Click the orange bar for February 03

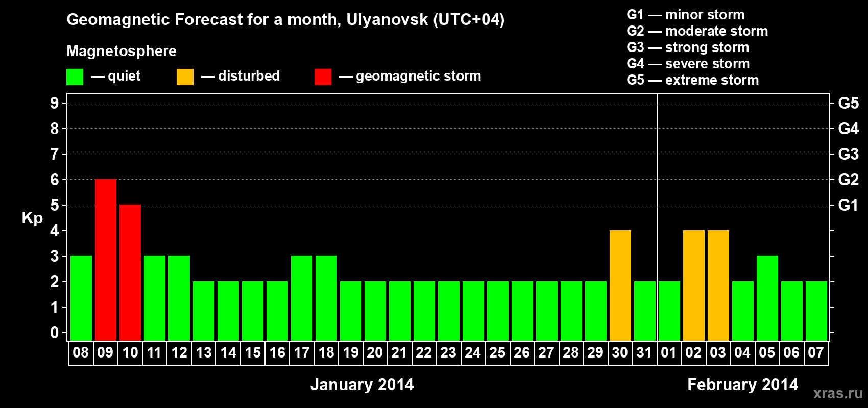(718, 285)
